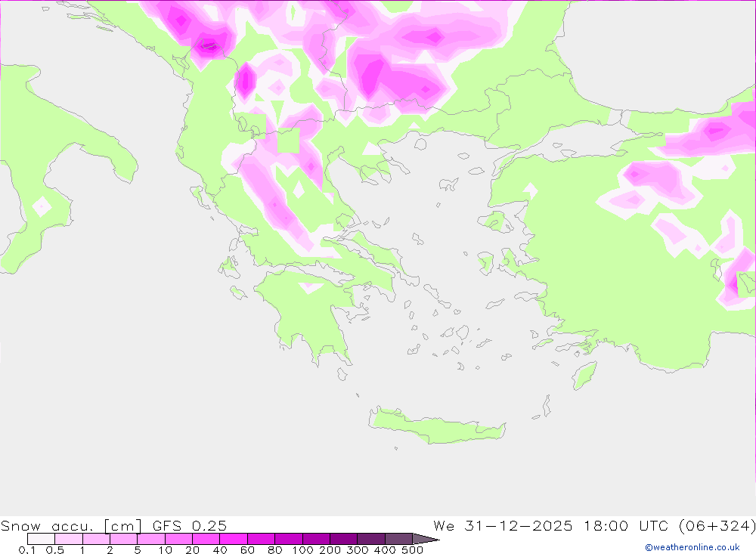This screenshot has width=756, height=554.
Task: Choose the 10–20 cm legend swatch
Action: 179,539
